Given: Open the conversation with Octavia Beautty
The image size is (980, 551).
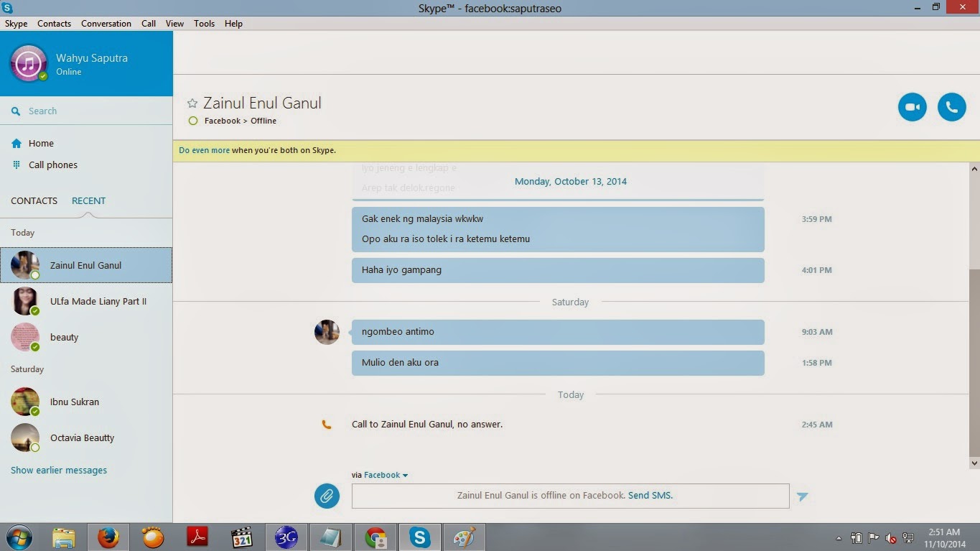Looking at the screenshot, I should pos(86,437).
